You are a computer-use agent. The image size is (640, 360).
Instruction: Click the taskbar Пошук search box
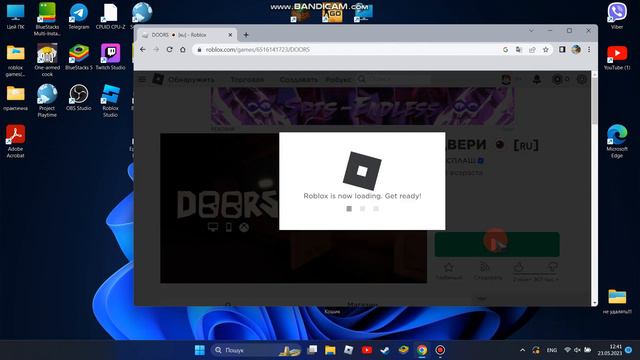click(x=256, y=350)
